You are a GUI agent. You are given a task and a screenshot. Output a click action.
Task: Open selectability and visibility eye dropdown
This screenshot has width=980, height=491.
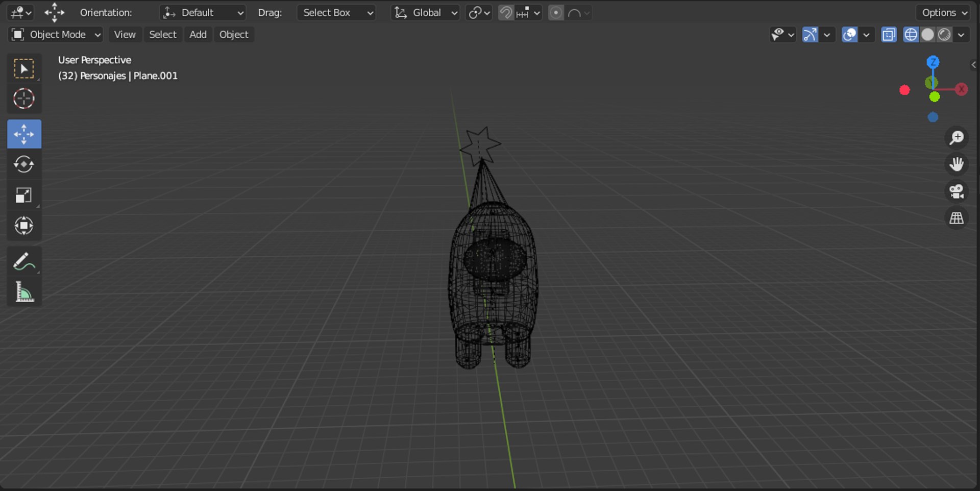[x=782, y=35]
